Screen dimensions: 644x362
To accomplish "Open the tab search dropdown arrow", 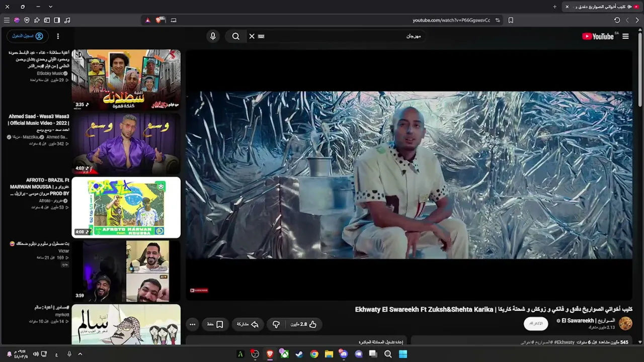I will pyautogui.click(x=50, y=7).
